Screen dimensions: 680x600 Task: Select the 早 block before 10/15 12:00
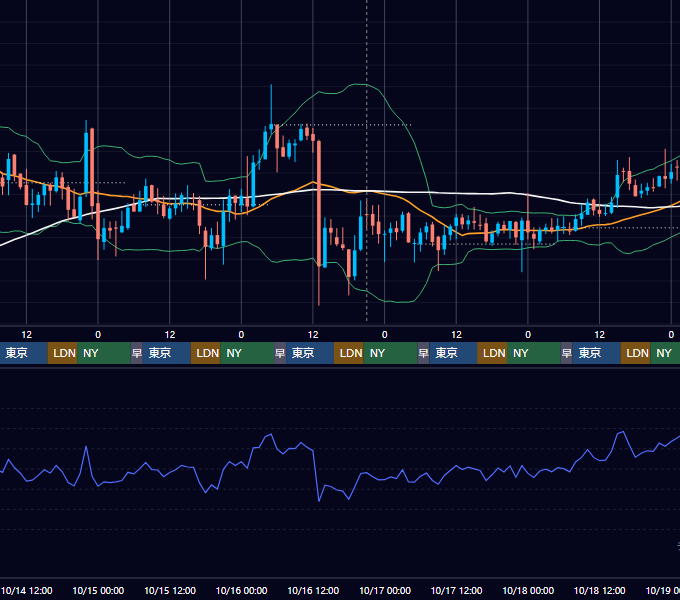click(137, 353)
